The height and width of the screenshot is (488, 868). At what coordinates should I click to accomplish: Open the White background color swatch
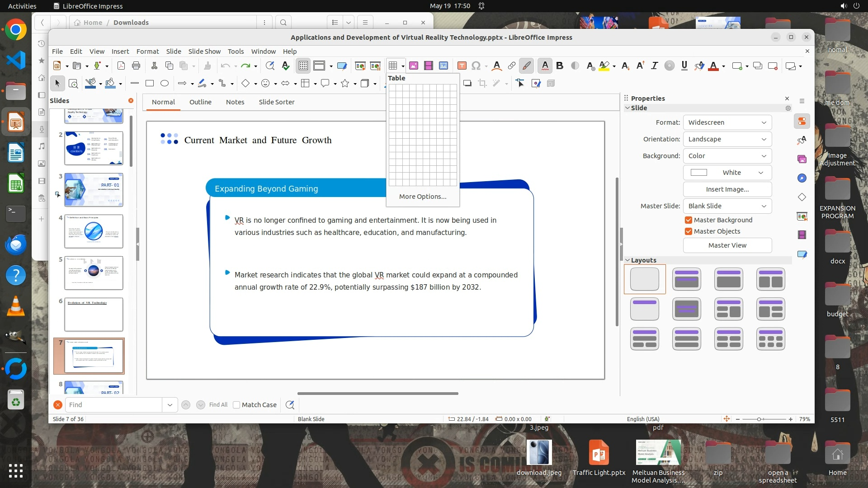tap(727, 173)
